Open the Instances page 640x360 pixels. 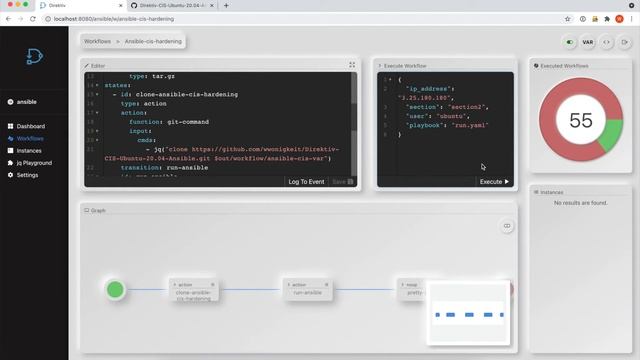[x=29, y=151]
